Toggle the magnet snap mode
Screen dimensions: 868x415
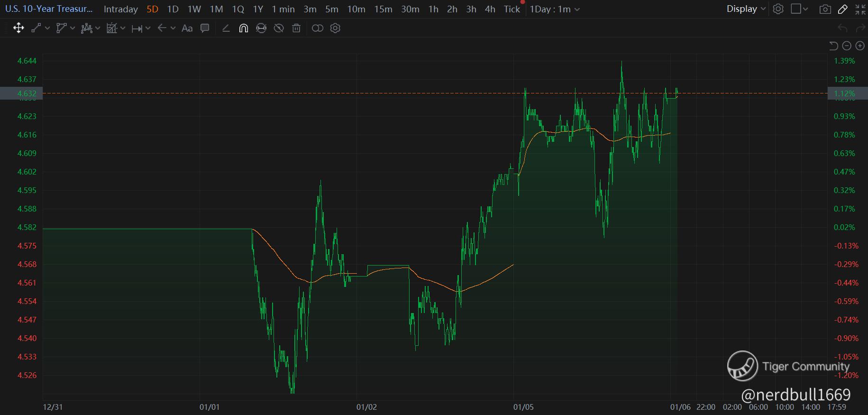243,28
